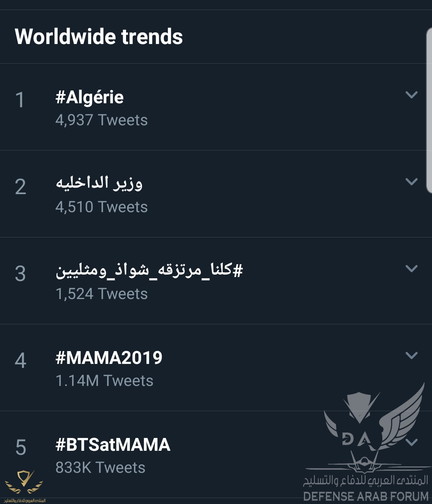
Task: Expand options chevron for #Algérie
Action: pos(411,95)
